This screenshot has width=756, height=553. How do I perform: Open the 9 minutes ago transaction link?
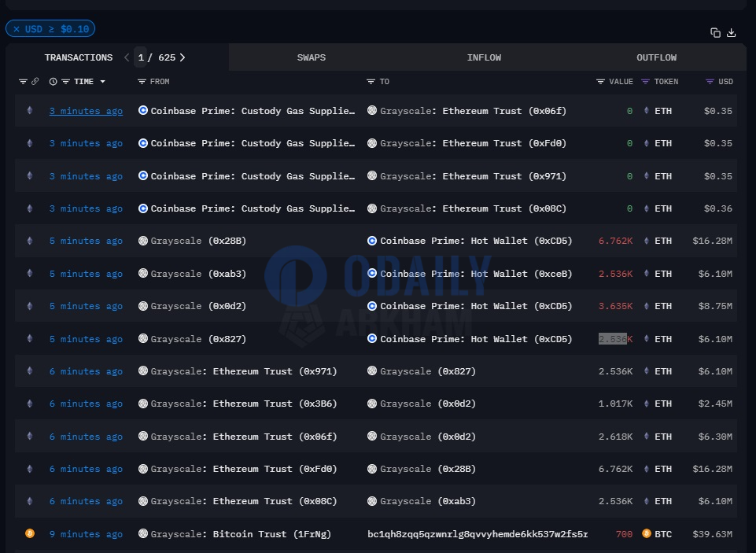tap(86, 533)
